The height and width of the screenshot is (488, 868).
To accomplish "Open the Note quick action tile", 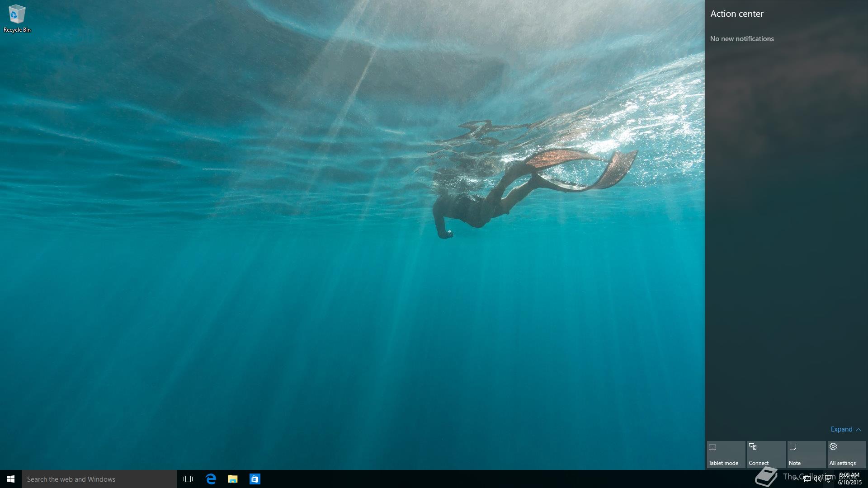I will pyautogui.click(x=807, y=455).
